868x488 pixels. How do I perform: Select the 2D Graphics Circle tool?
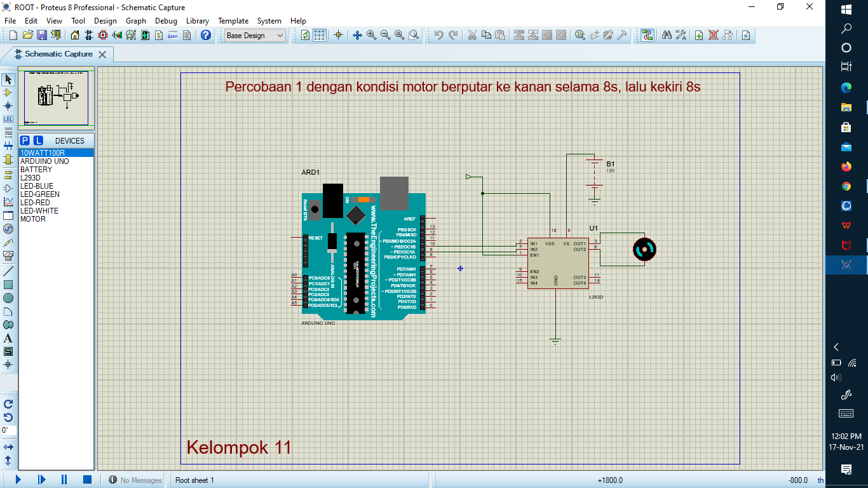pos(8,298)
